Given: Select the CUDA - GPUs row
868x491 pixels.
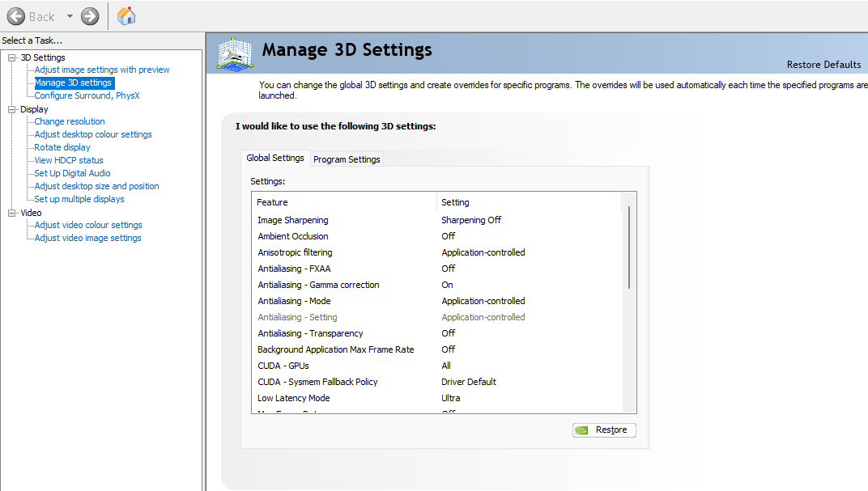Looking at the screenshot, I should point(437,366).
